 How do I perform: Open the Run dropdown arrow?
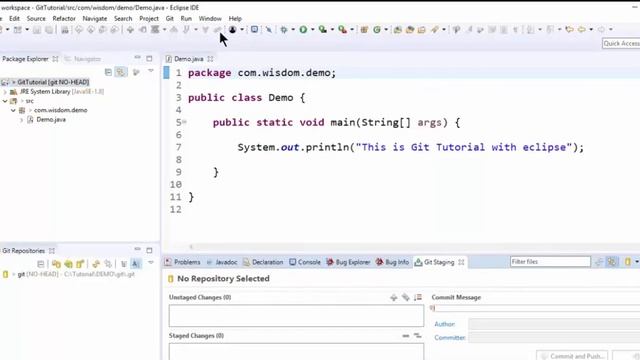click(313, 29)
